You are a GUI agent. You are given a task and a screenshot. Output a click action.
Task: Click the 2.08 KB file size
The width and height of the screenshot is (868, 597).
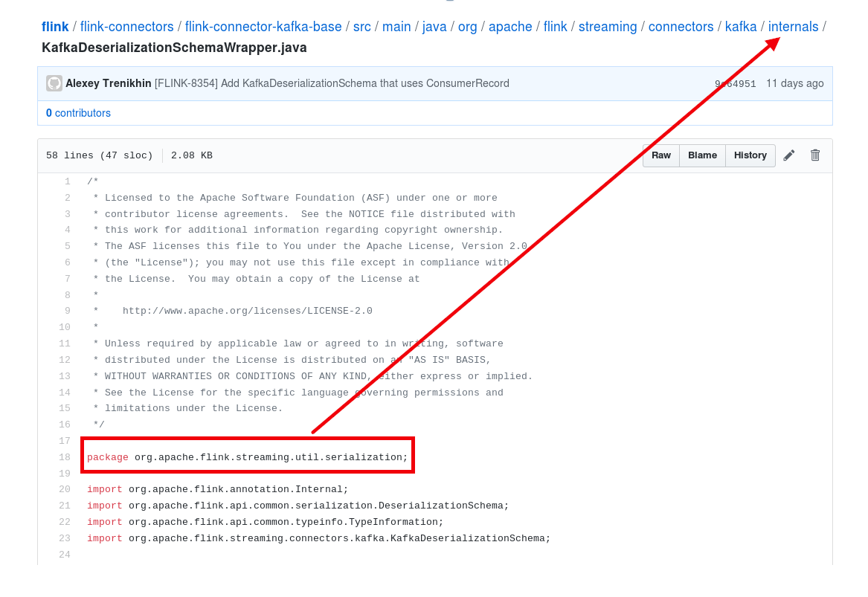(x=192, y=155)
